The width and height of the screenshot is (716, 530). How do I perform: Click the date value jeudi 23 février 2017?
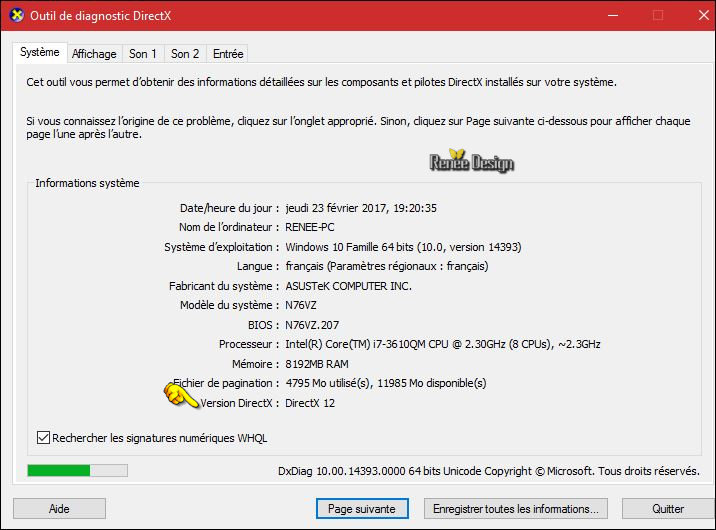tap(361, 208)
